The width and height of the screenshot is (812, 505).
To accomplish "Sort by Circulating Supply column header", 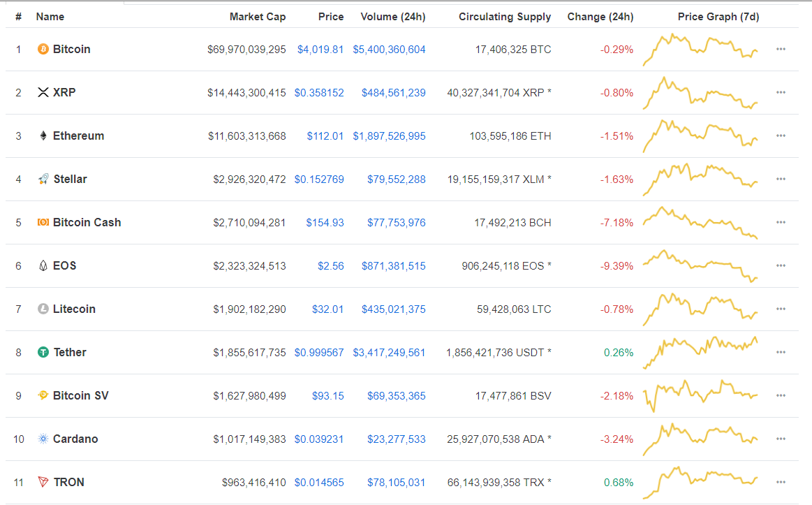I will click(x=504, y=17).
